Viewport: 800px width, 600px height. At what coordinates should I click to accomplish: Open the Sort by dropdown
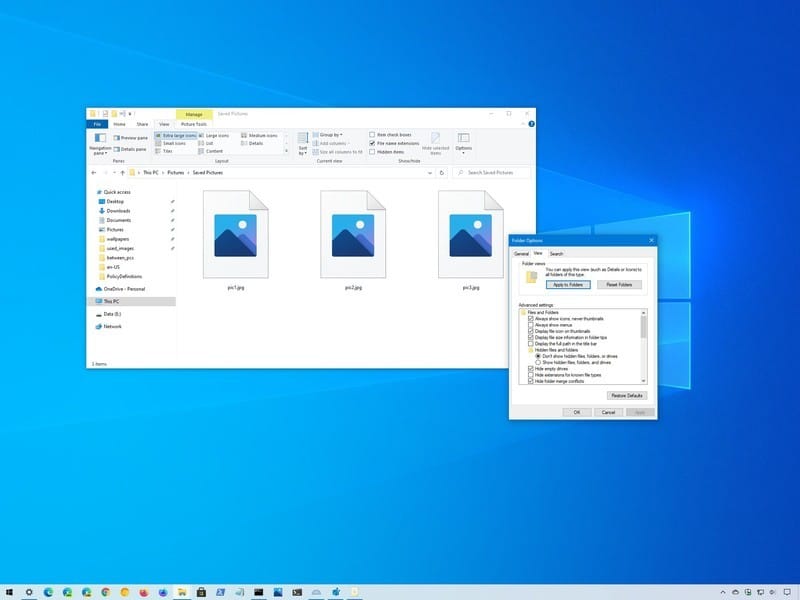pos(303,143)
